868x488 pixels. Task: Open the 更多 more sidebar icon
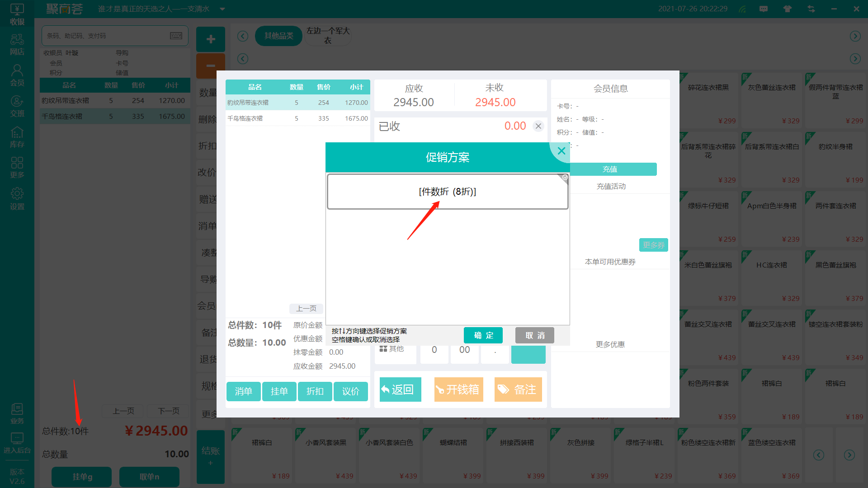tap(17, 168)
